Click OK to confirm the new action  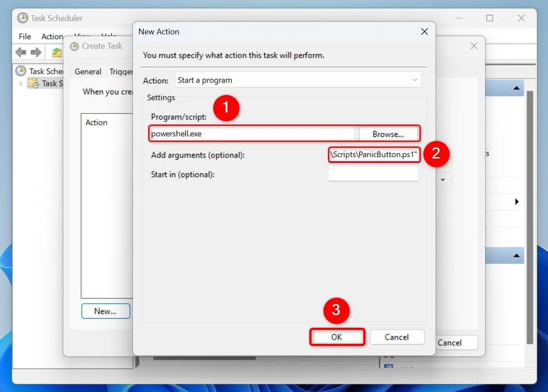[x=337, y=337]
